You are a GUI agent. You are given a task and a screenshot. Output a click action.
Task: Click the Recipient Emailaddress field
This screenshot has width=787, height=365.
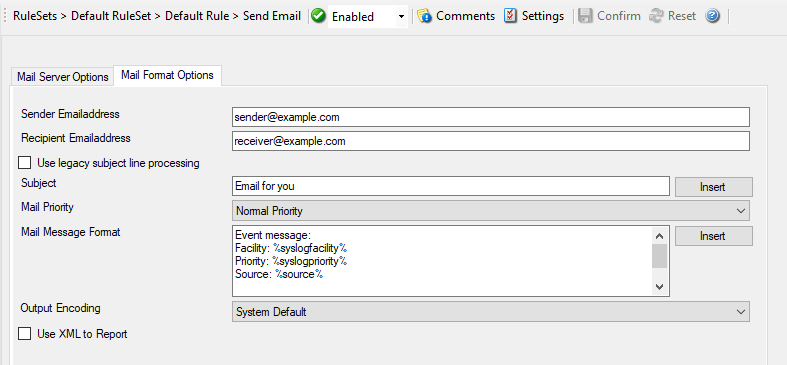click(491, 141)
